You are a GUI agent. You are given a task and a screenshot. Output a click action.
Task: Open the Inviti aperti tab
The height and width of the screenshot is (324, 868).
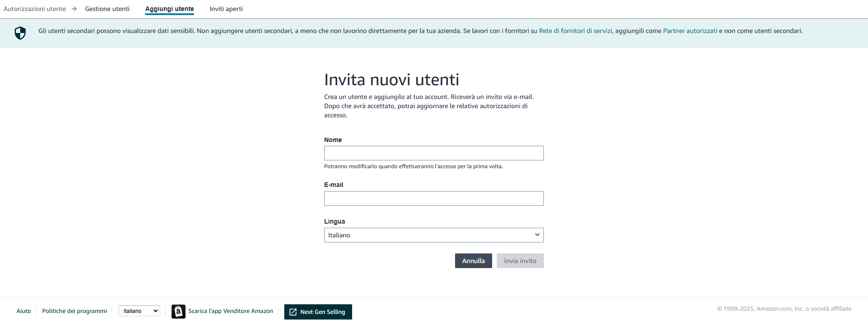[x=226, y=9]
